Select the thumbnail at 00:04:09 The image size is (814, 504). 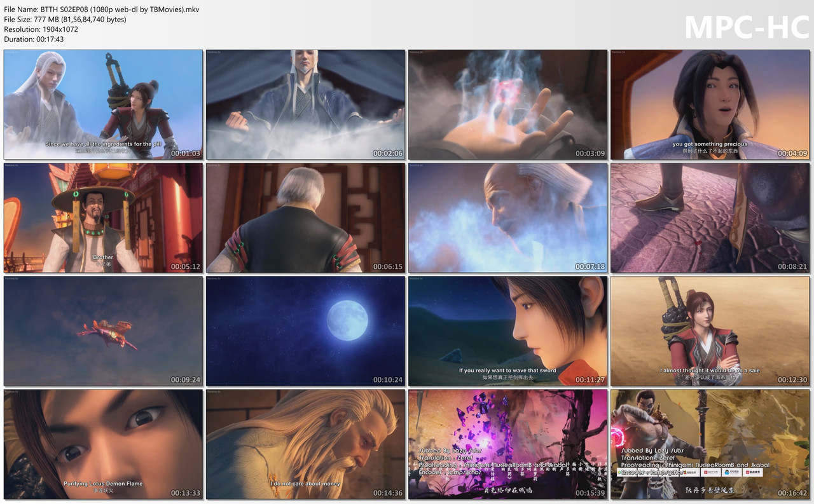[x=710, y=105]
